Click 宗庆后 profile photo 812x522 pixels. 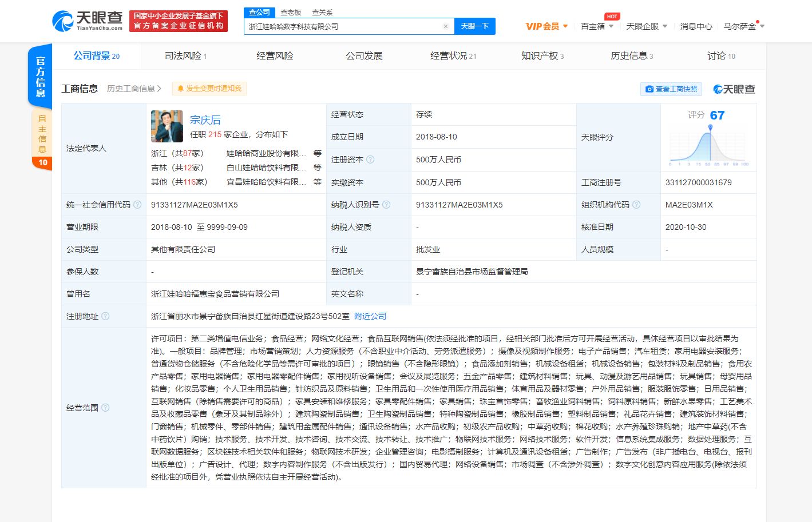pyautogui.click(x=167, y=126)
